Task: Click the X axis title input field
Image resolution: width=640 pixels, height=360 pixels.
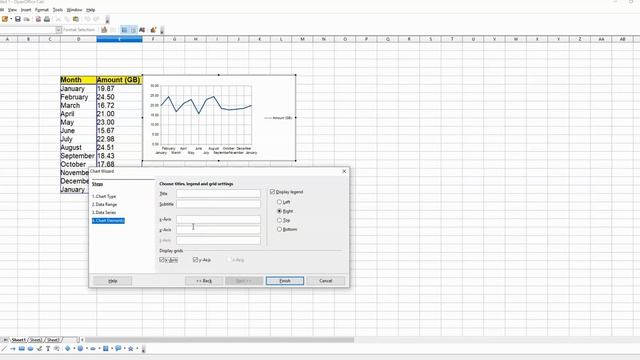Action: click(x=218, y=220)
